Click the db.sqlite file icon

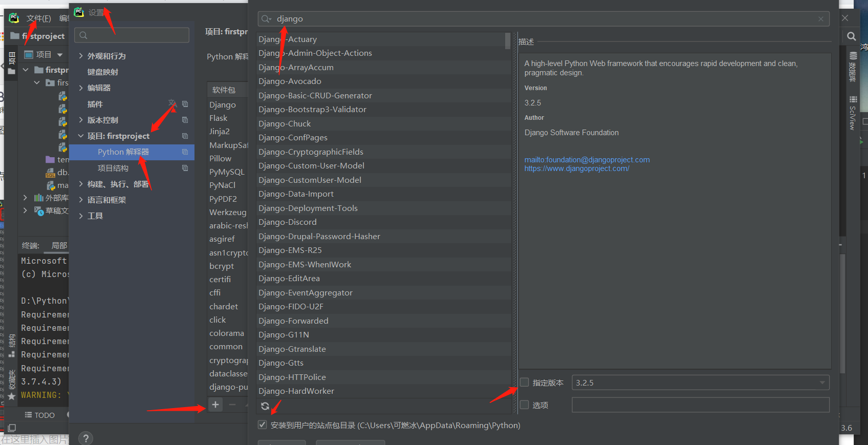click(x=50, y=173)
